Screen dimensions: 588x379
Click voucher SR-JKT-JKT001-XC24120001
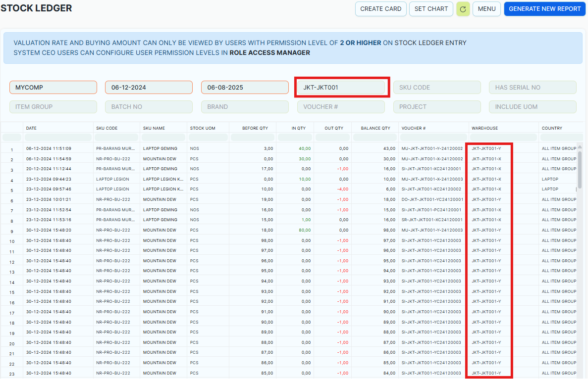click(x=432, y=220)
